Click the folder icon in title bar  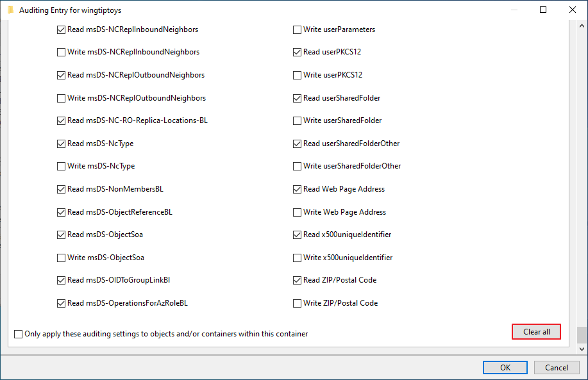point(11,10)
